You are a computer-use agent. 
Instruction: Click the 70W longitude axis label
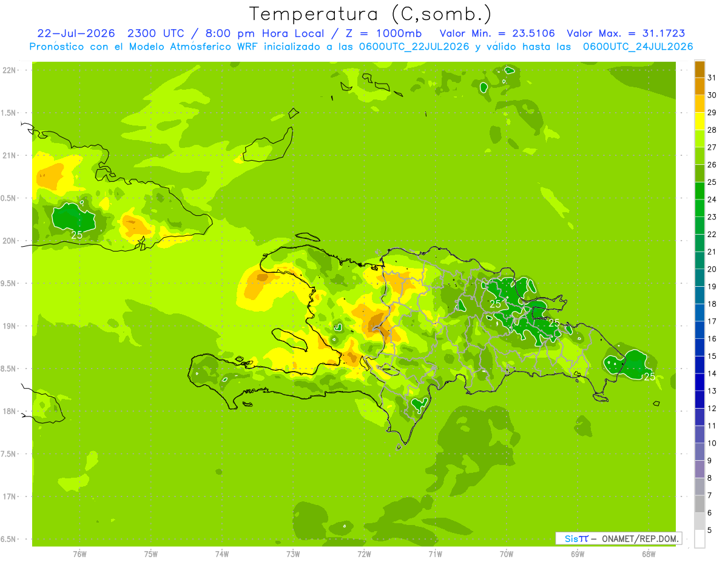click(507, 554)
